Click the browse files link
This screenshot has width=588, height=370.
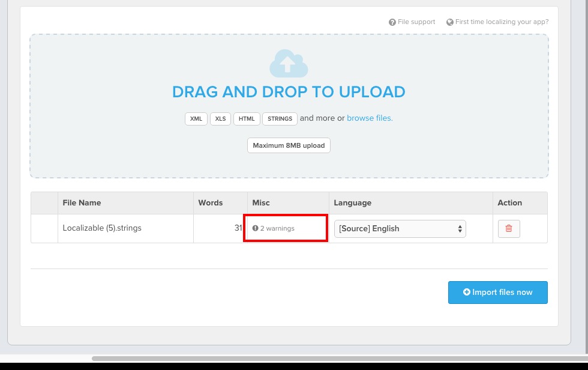pos(370,118)
